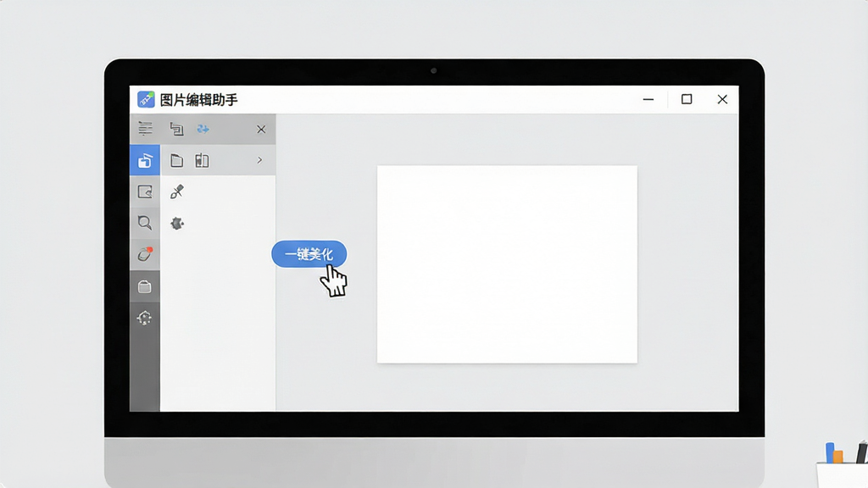Select the eyedropper tool icon
This screenshot has width=868, height=488.
point(177,191)
